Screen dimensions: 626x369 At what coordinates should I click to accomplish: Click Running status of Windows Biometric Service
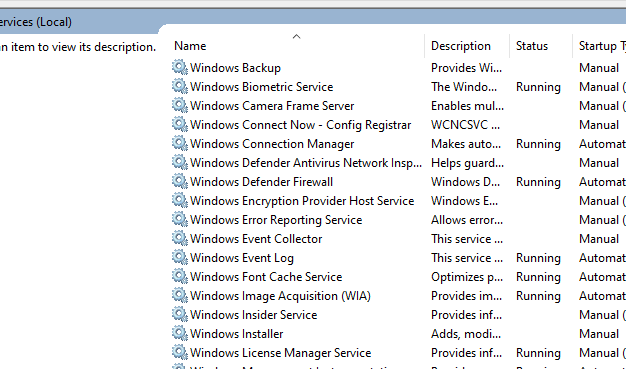[x=538, y=87]
